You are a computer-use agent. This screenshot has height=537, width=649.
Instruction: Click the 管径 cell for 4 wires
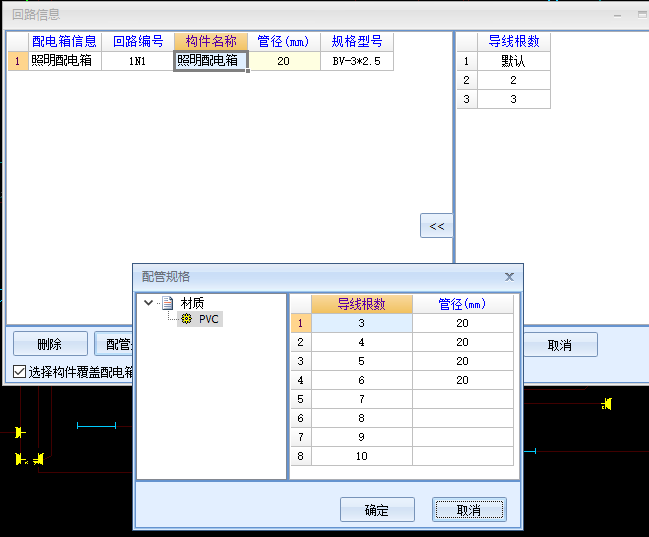[463, 342]
